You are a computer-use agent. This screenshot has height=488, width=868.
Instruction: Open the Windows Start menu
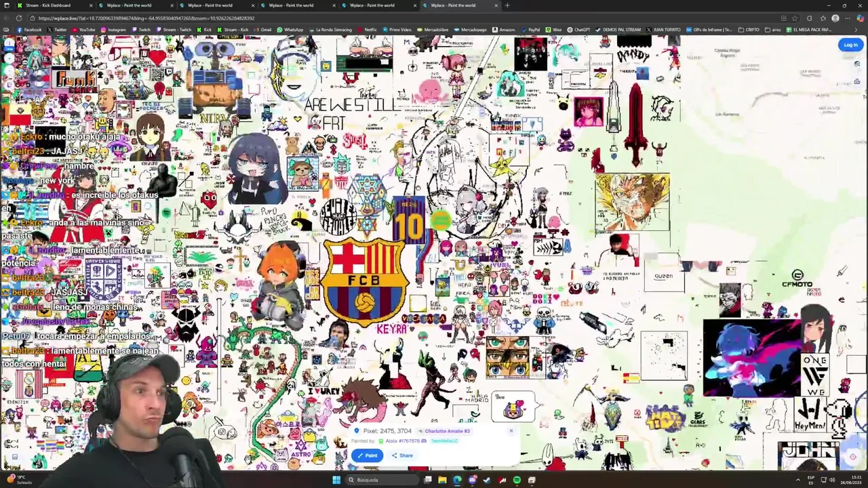click(336, 480)
